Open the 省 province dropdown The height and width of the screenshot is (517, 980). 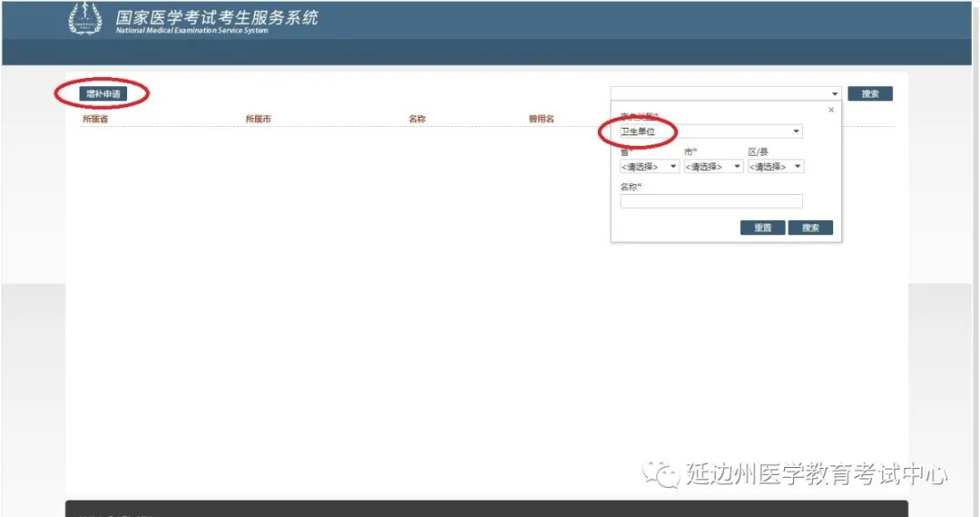[649, 167]
